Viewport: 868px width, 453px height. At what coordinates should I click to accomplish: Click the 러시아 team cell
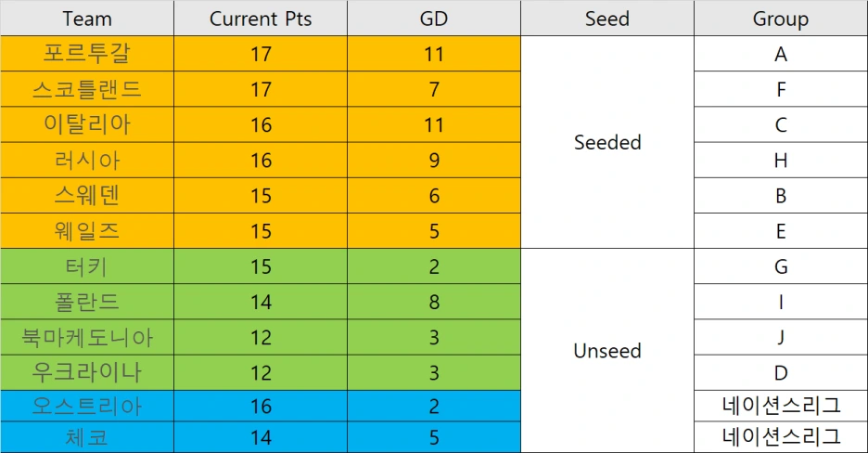[87, 160]
